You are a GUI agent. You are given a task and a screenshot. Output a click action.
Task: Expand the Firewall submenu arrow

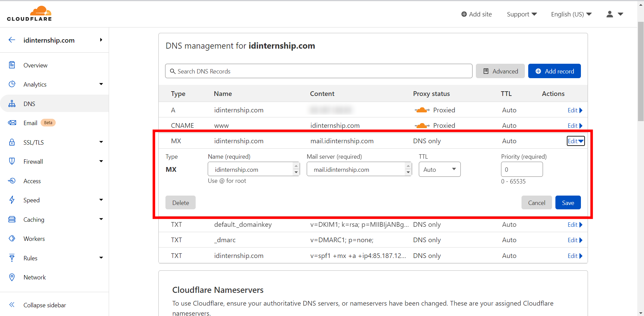point(101,161)
